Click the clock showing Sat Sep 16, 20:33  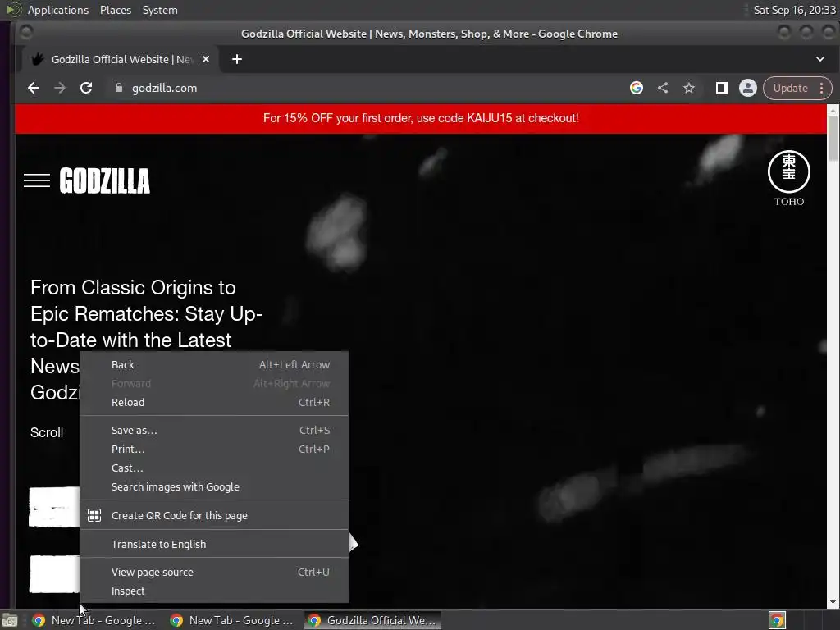click(x=794, y=10)
